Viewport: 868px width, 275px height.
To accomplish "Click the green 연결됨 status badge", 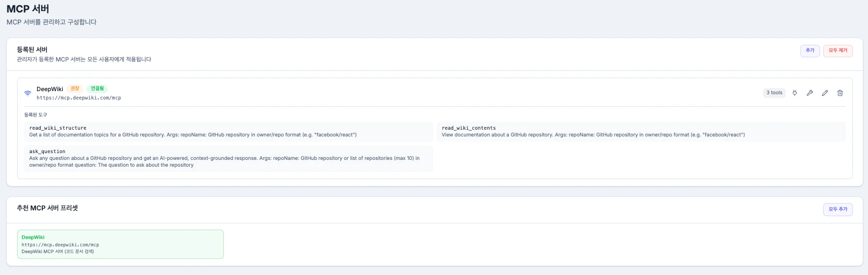I will 97,89.
